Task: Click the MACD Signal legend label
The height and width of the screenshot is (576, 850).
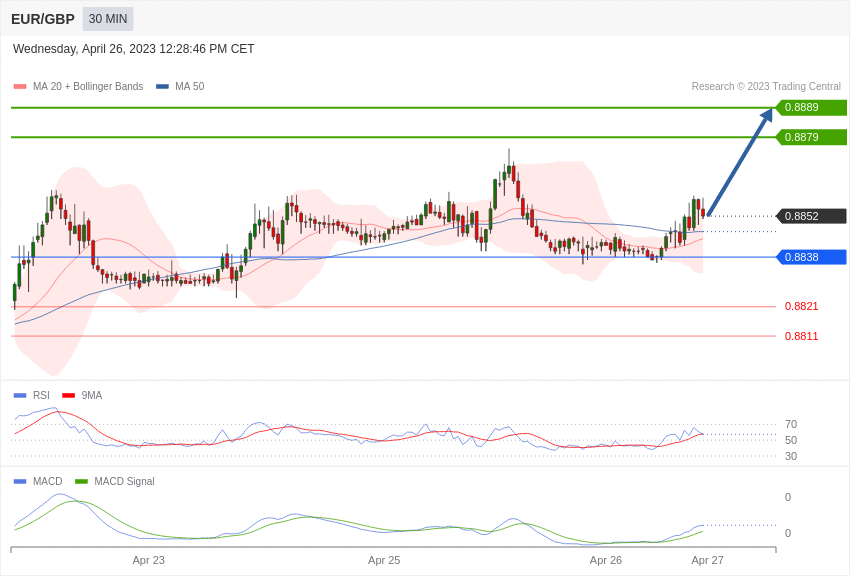Action: [124, 481]
